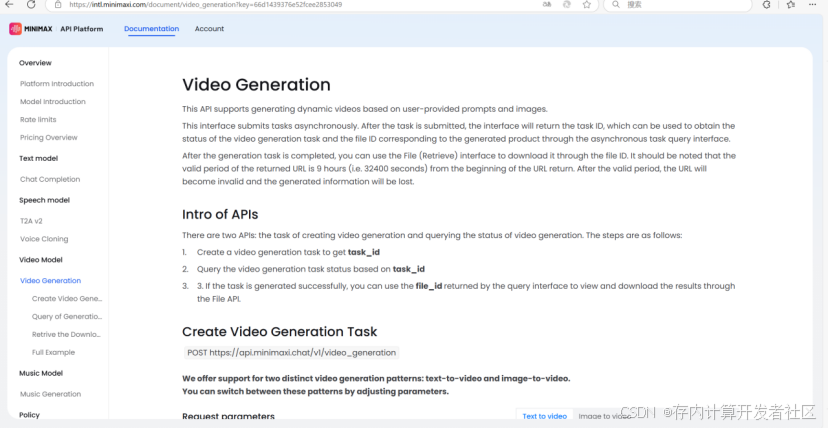Screen dimensions: 828x428
Task: Select the Text to video tab
Action: pyautogui.click(x=544, y=416)
